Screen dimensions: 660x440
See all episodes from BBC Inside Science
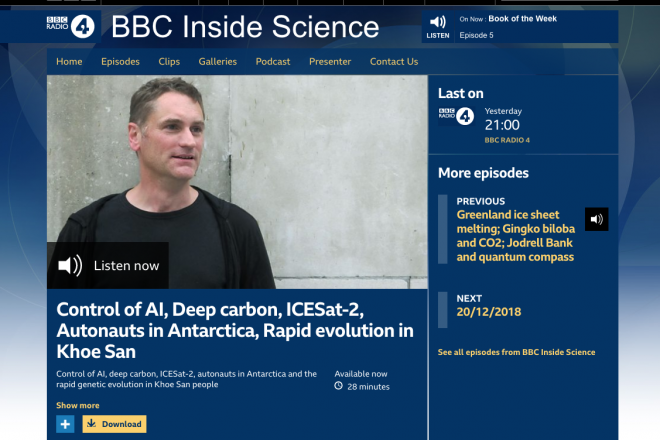point(516,352)
